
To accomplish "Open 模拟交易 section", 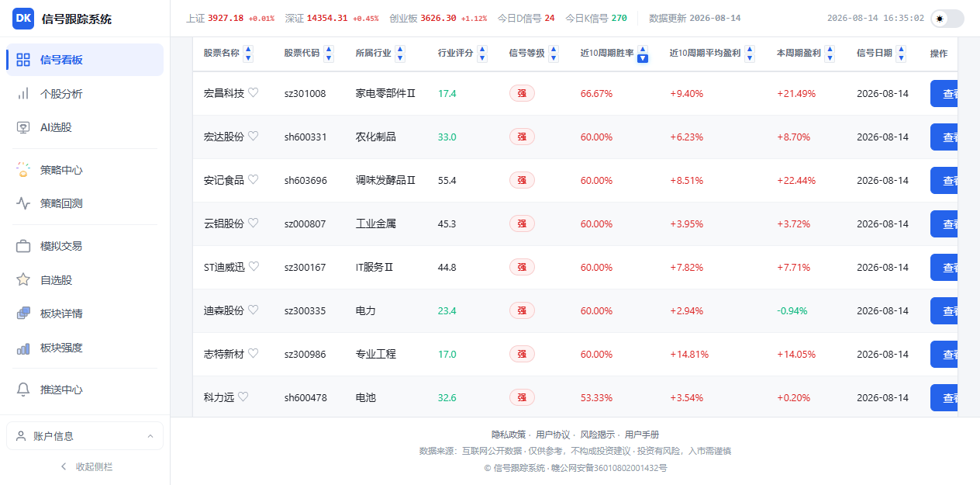I will coord(85,246).
